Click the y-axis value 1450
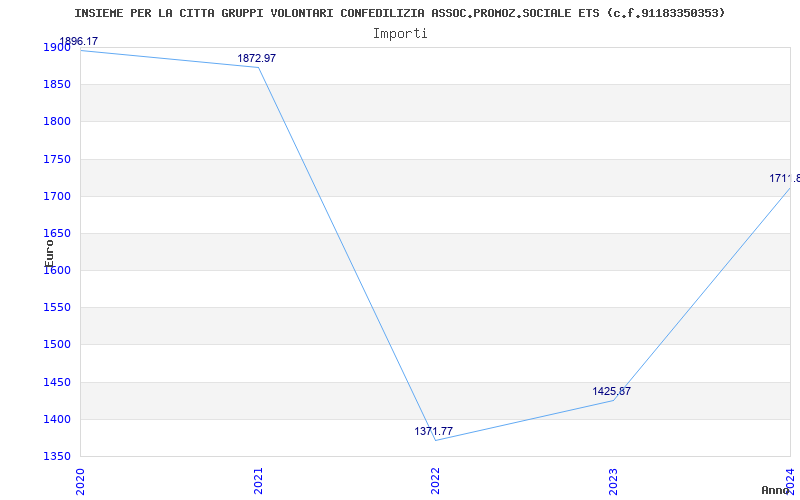 click(57, 382)
